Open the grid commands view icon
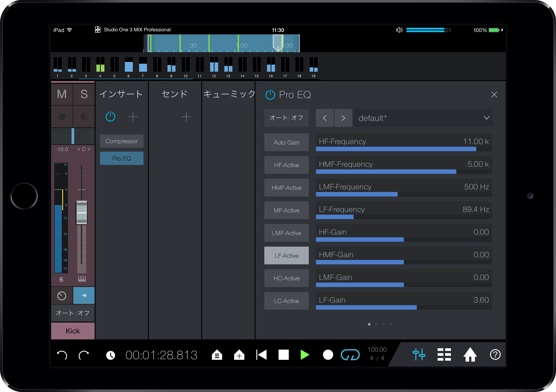 pos(444,355)
